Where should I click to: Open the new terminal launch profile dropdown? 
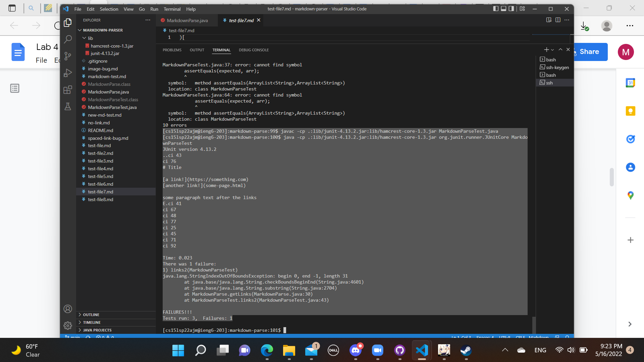click(552, 50)
